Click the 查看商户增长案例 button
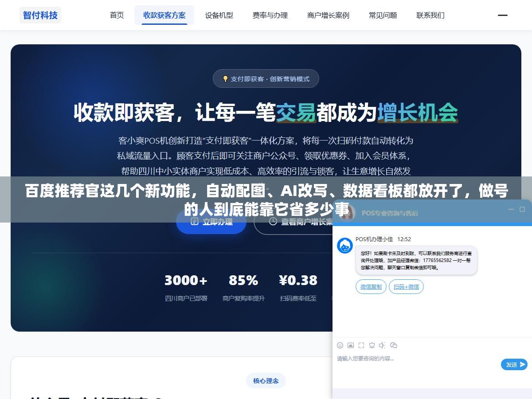Image resolution: width=532 pixels, height=399 pixels. click(x=293, y=222)
